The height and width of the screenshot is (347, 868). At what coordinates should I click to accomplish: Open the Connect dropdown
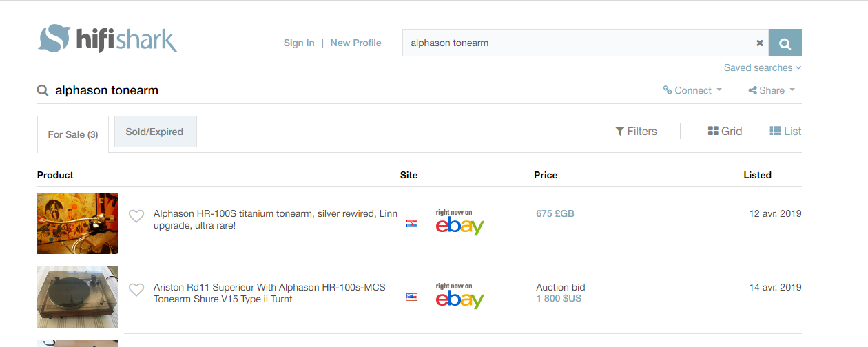coord(692,90)
